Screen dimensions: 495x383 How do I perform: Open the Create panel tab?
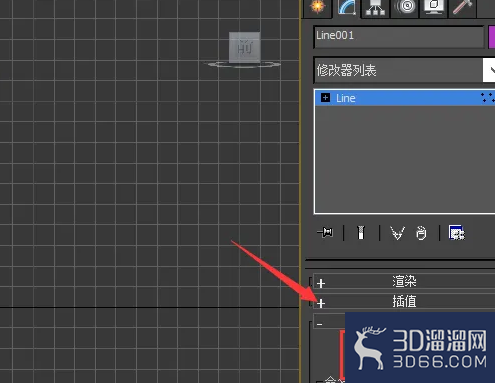click(318, 7)
